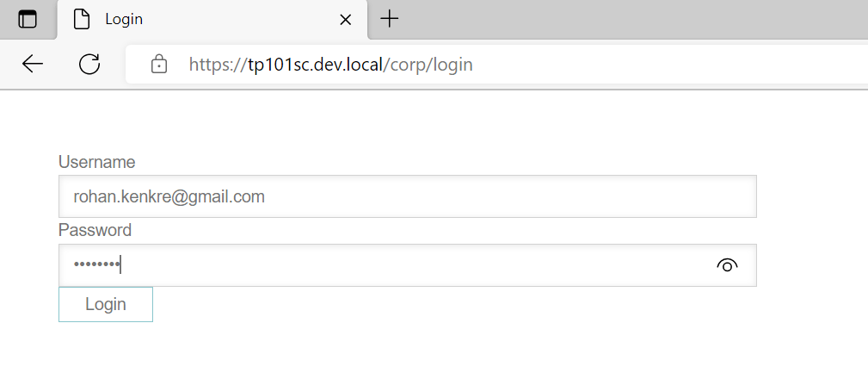Viewport: 868px width, 379px height.
Task: Focus the Password input field
Action: (379, 265)
